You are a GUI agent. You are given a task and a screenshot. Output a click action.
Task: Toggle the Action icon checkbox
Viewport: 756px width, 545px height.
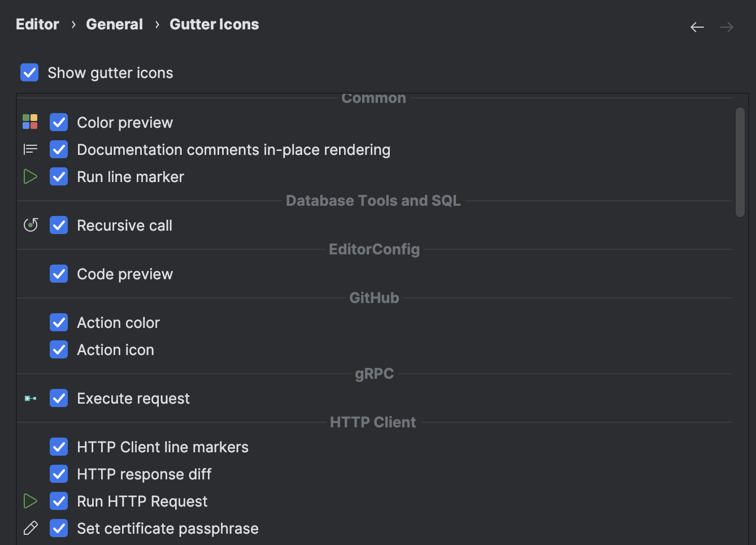(59, 349)
